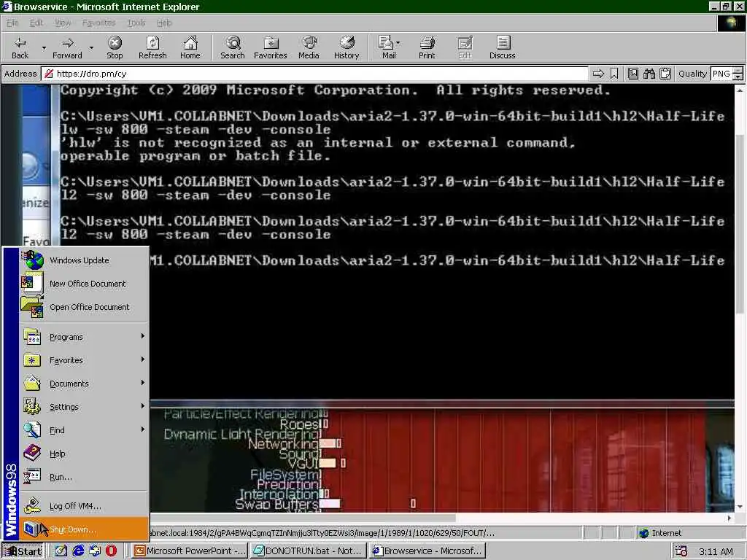Go to the Home page
Image resolution: width=747 pixels, height=560 pixels.
[x=190, y=47]
